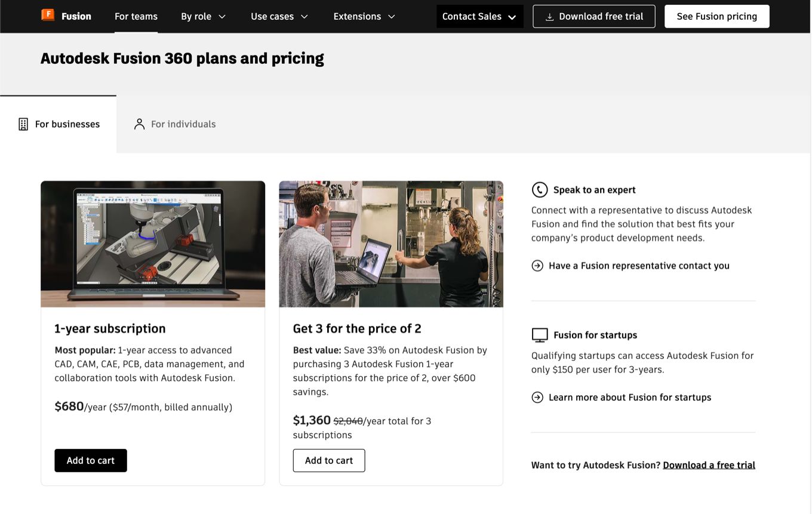This screenshot has width=812, height=514.
Task: Expand the By role dropdown chevron
Action: pyautogui.click(x=222, y=17)
